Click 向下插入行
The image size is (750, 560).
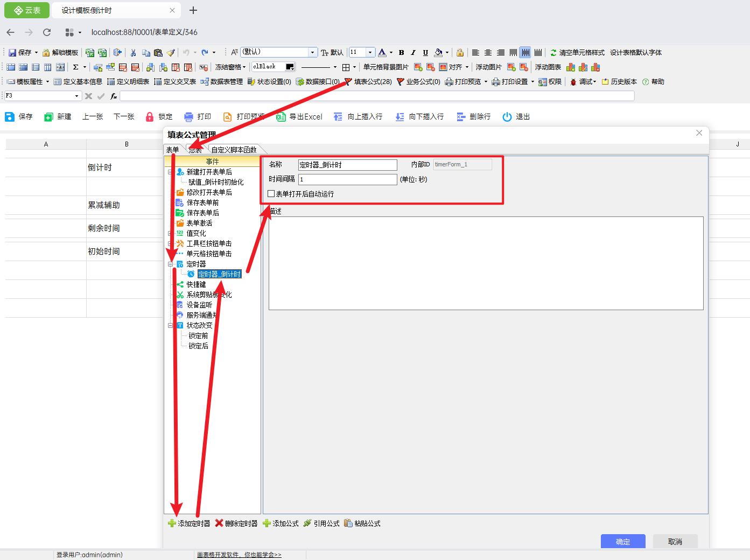[419, 117]
